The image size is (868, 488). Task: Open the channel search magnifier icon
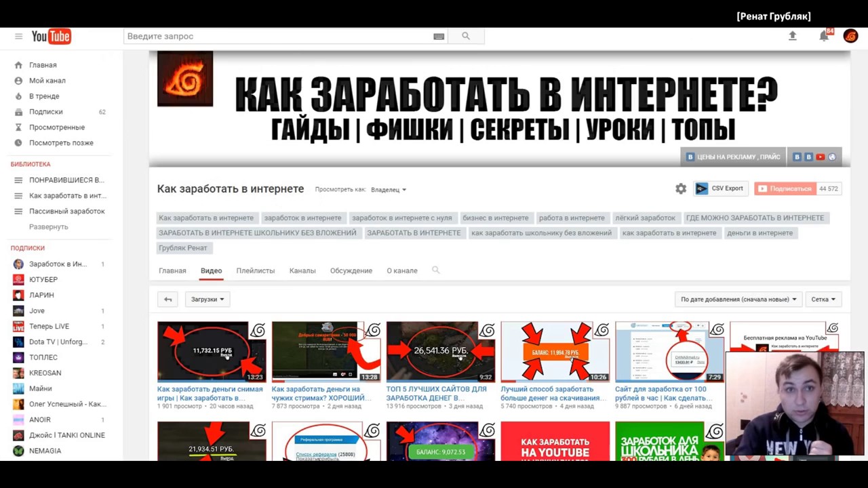(x=436, y=270)
